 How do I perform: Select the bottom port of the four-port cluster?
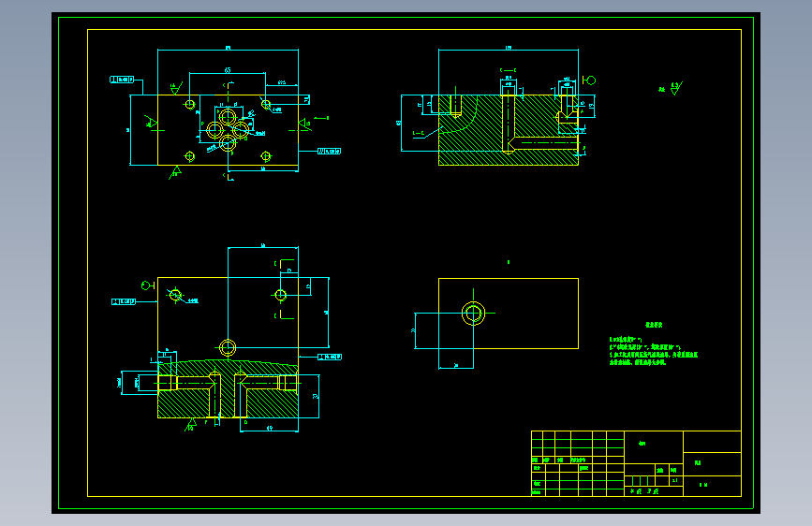click(228, 142)
